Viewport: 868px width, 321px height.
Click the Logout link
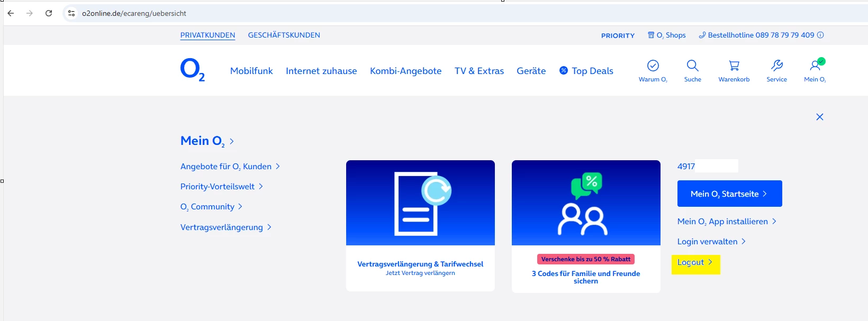[695, 262]
